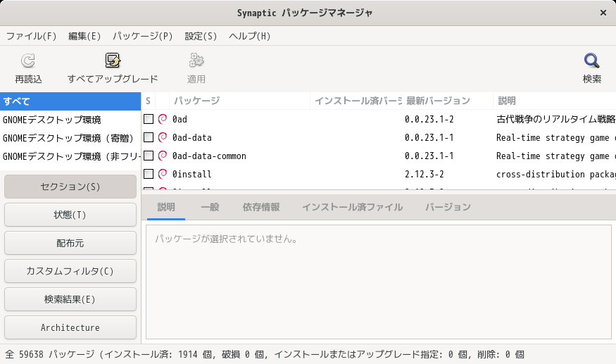The width and height of the screenshot is (616, 364).
Task: Toggle the status checkbox for 0ad-data
Action: 149,137
